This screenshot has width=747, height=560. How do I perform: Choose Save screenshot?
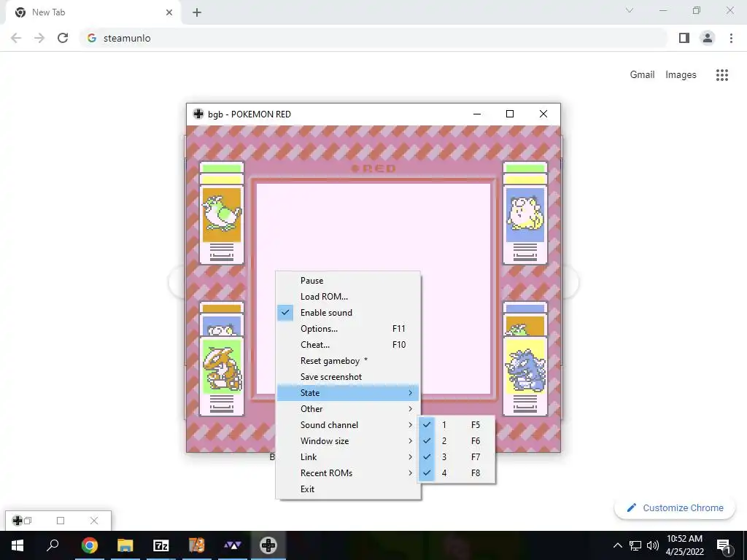pos(348,377)
